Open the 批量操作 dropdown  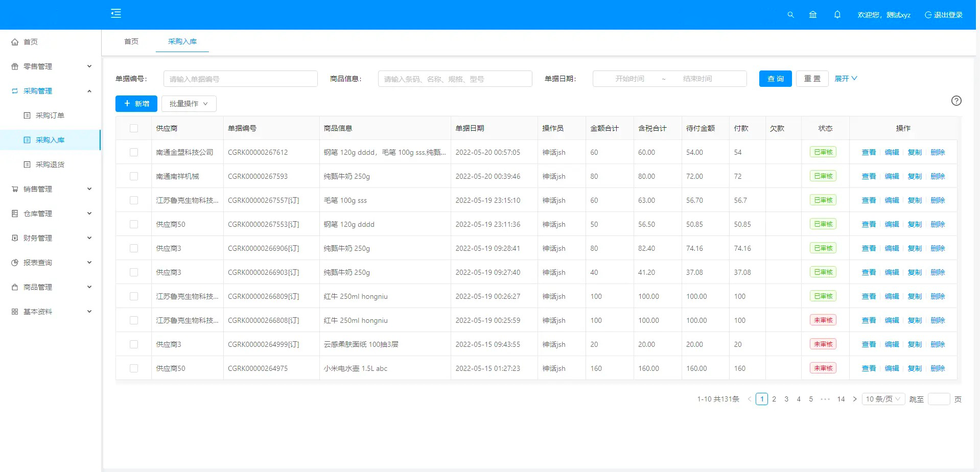pyautogui.click(x=189, y=104)
